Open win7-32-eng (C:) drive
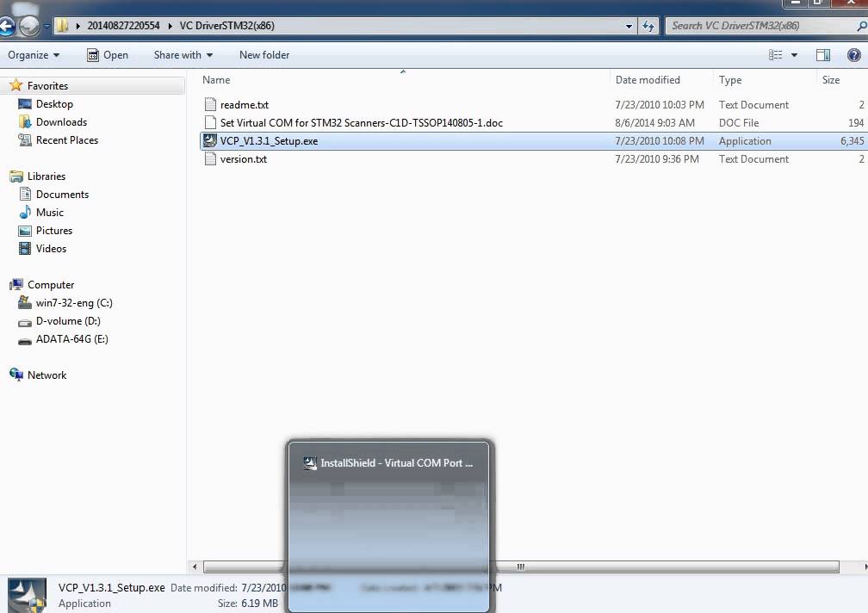868x613 pixels. pos(74,303)
